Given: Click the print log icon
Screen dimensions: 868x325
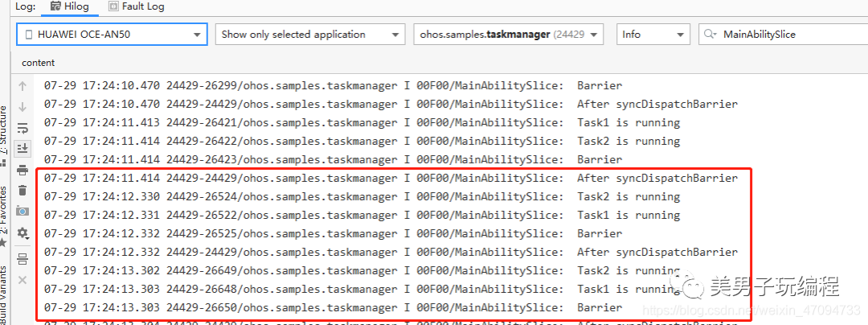Looking at the screenshot, I should [23, 170].
